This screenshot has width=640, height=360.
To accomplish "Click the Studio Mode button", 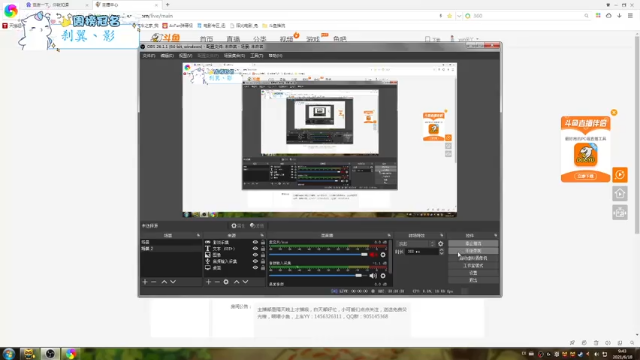I will pyautogui.click(x=473, y=265).
